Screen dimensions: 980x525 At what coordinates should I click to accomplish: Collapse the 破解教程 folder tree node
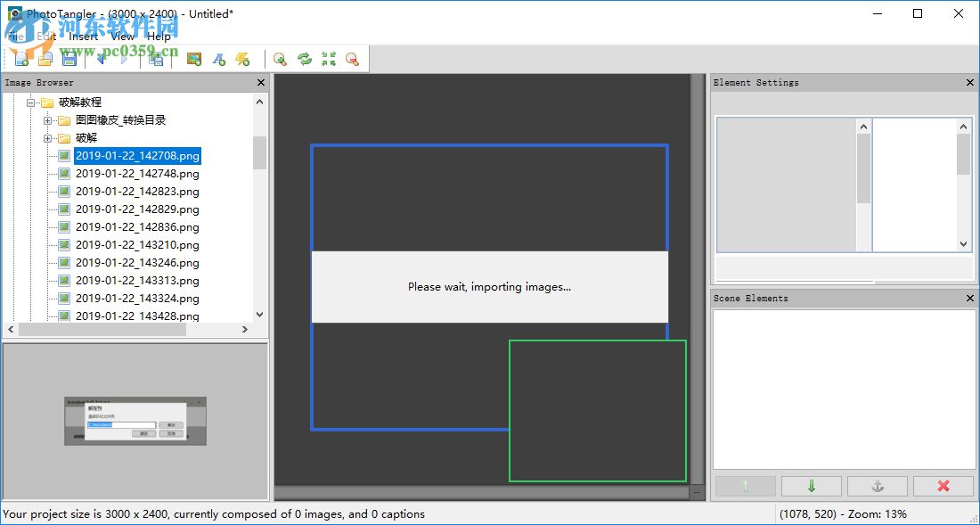(x=31, y=103)
